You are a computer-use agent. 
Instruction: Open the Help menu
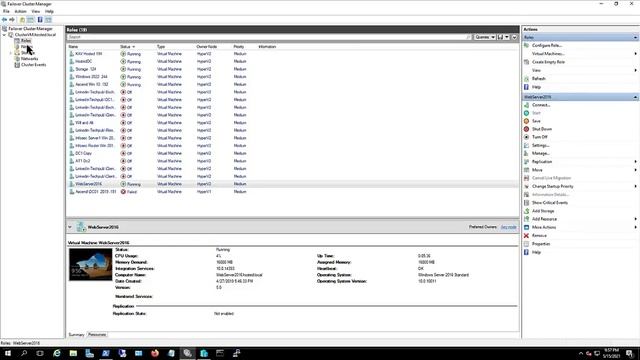pos(49,11)
